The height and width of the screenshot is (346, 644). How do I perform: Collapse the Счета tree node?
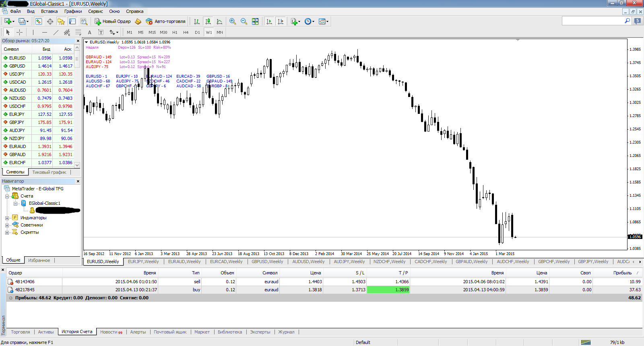click(7, 196)
